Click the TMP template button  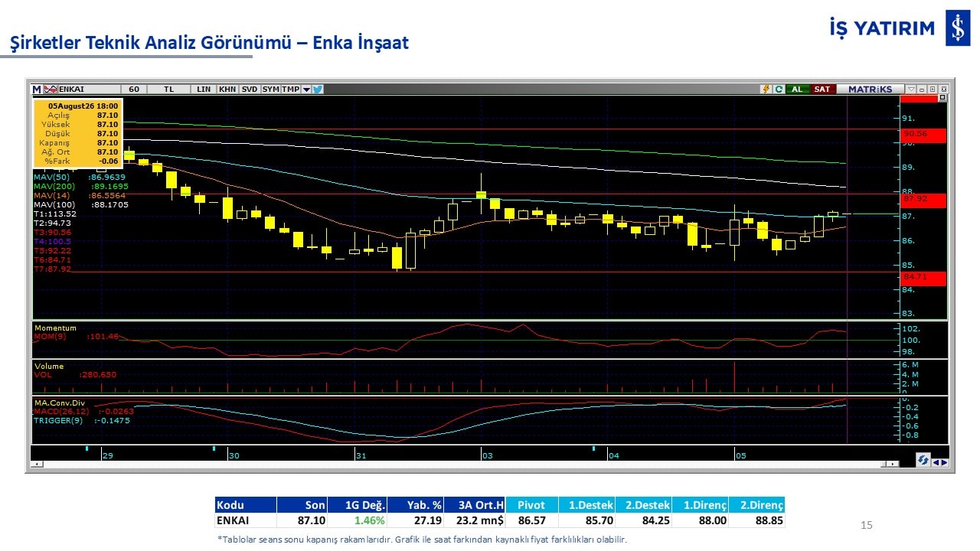pos(291,89)
